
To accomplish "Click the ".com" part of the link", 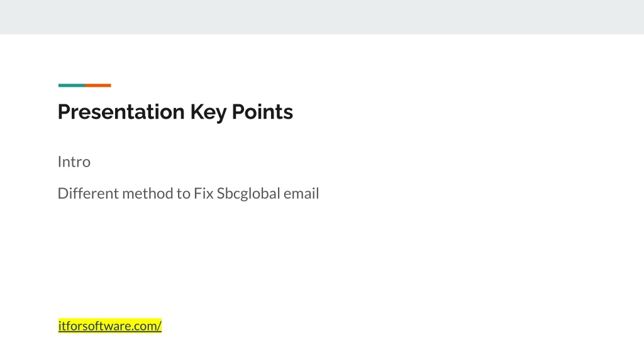I will pos(144,326).
